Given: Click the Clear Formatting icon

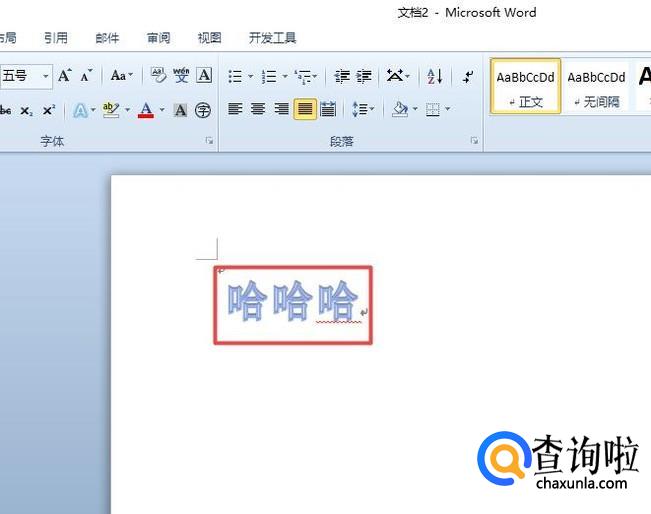Looking at the screenshot, I should point(158,76).
